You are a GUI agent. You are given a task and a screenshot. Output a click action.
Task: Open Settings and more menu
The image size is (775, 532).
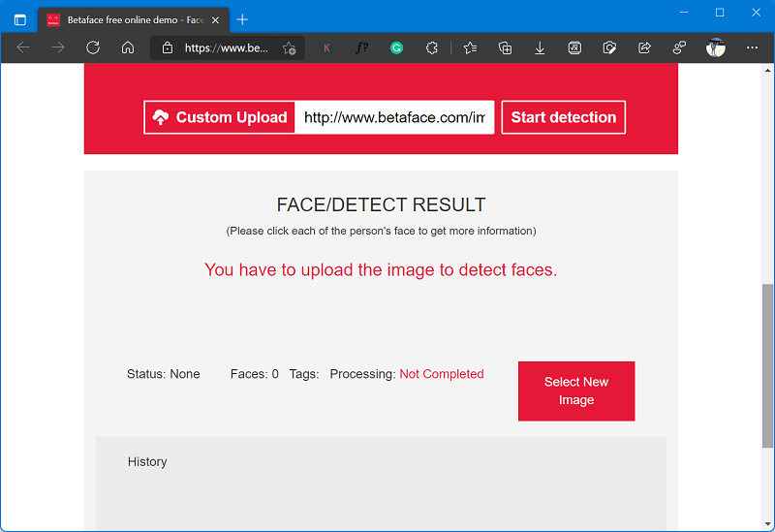pyautogui.click(x=752, y=47)
